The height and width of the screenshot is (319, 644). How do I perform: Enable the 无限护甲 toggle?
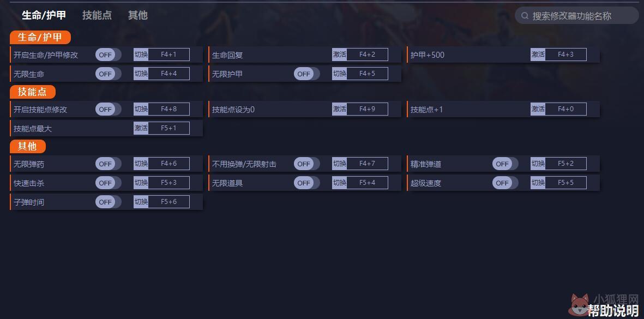pyautogui.click(x=307, y=74)
